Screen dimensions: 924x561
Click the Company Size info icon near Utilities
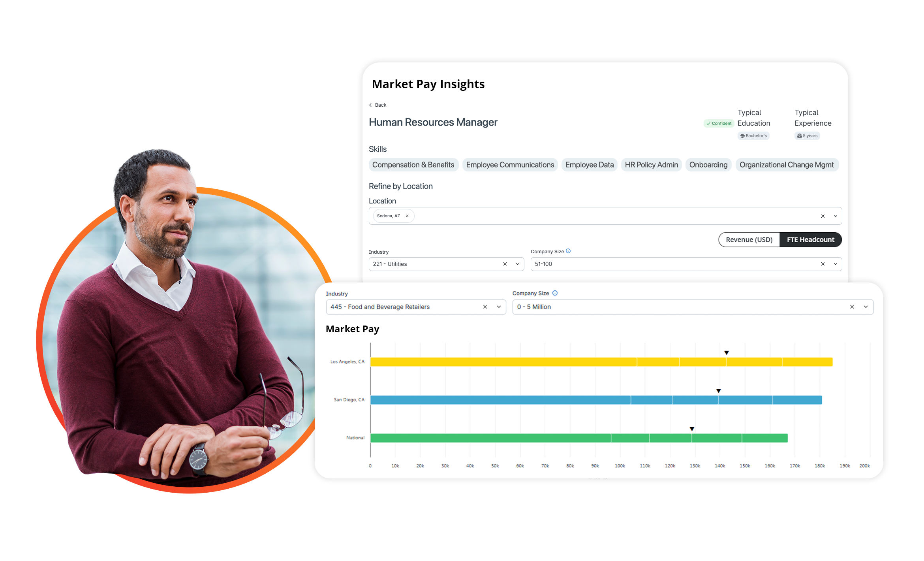point(568,251)
